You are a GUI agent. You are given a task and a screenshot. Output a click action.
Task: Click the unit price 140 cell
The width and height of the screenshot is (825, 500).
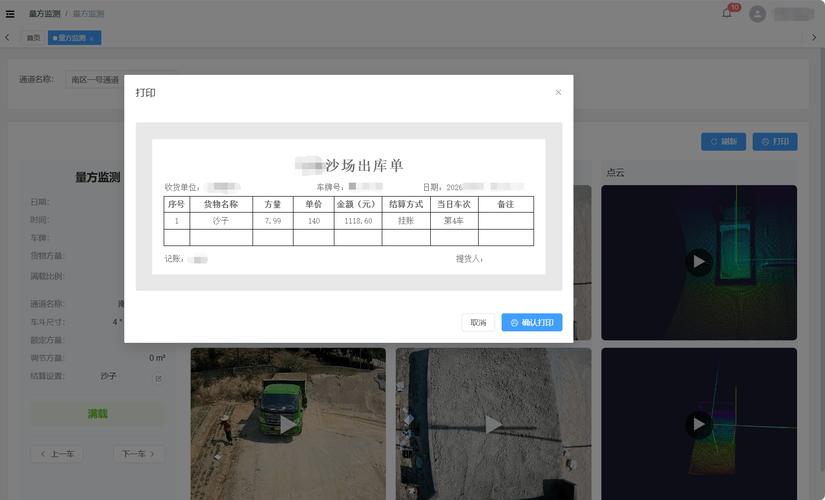[314, 221]
